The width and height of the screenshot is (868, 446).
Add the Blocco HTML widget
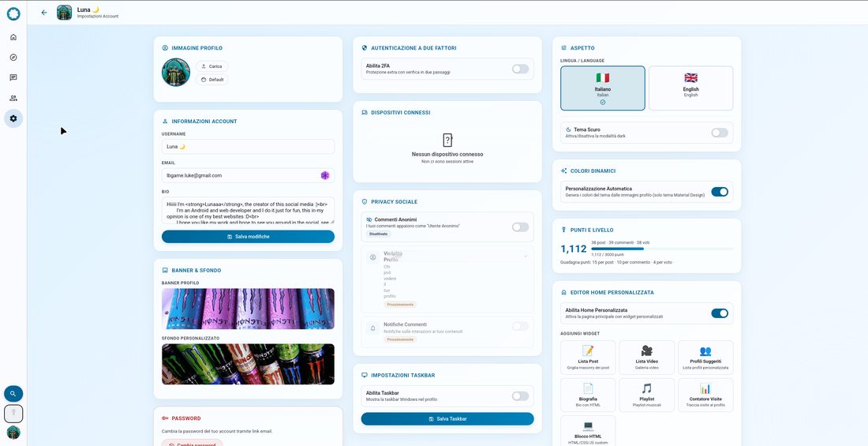pyautogui.click(x=588, y=431)
